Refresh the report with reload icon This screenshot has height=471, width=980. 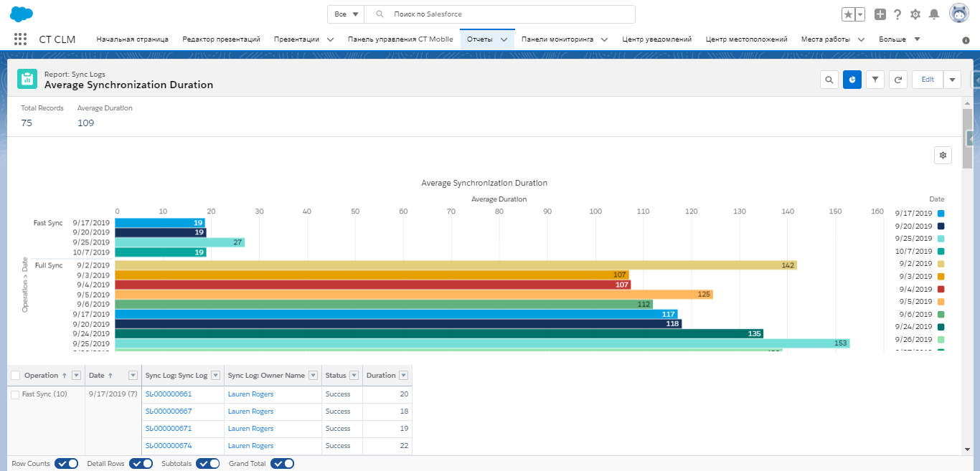(x=898, y=80)
